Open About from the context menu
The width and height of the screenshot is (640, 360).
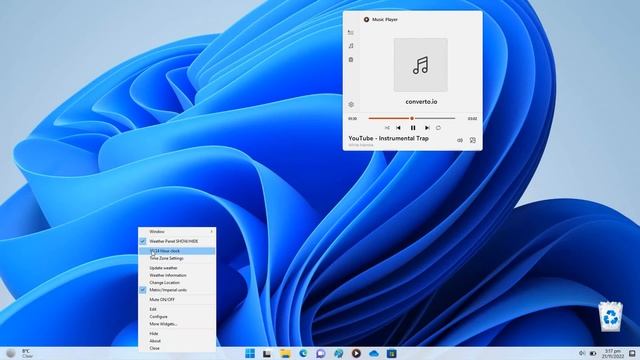point(177,341)
